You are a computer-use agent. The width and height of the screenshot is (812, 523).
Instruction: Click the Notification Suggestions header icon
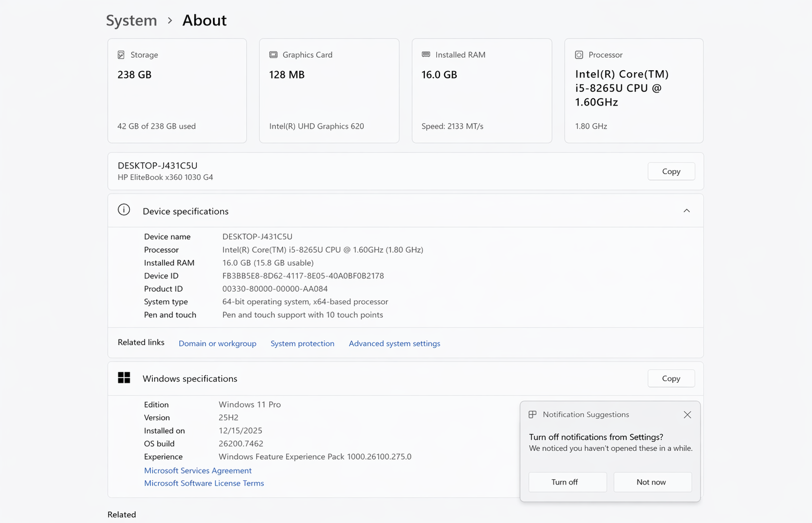pos(533,414)
